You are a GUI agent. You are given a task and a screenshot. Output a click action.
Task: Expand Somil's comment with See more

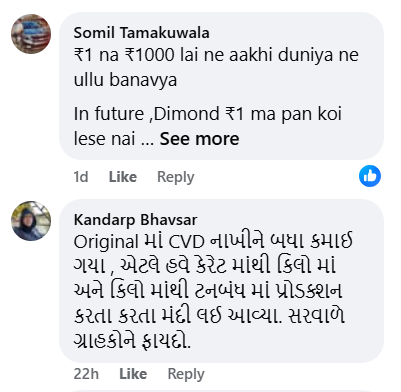(x=199, y=139)
